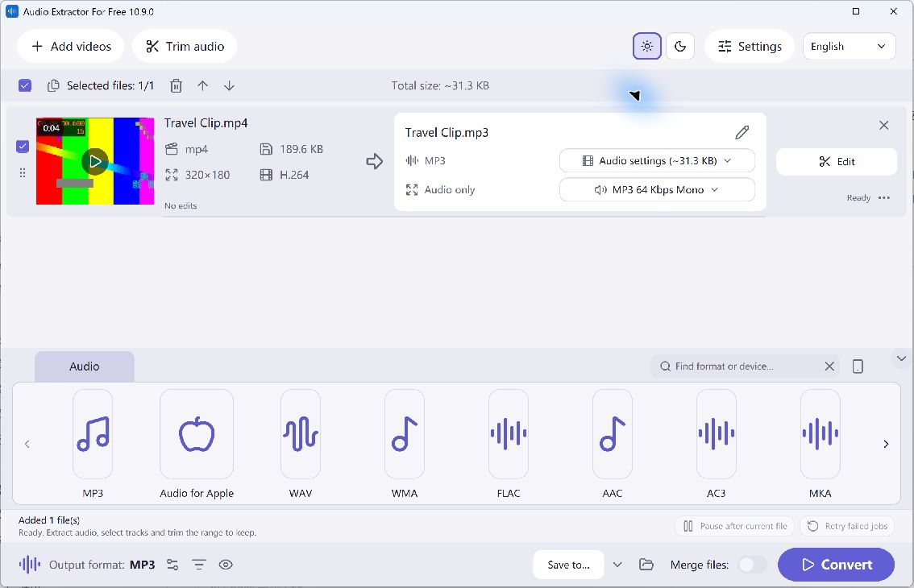The height and width of the screenshot is (588, 914).
Task: Pick the MKA format icon
Action: 821,434
